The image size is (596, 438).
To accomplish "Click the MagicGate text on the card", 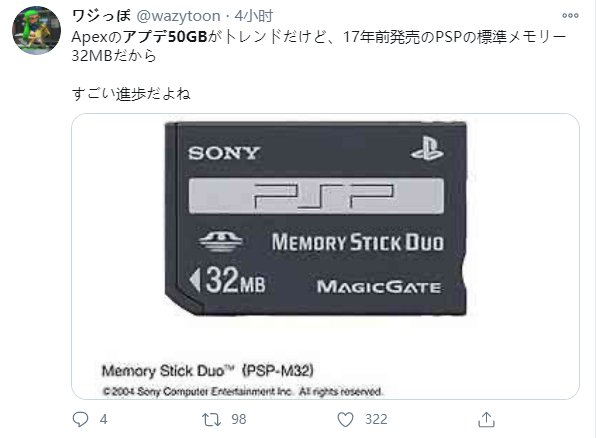I will [379, 287].
